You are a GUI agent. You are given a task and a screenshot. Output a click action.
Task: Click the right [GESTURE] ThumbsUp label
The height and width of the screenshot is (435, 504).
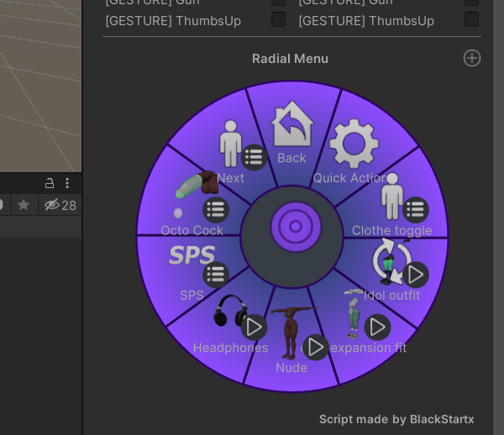pos(366,21)
